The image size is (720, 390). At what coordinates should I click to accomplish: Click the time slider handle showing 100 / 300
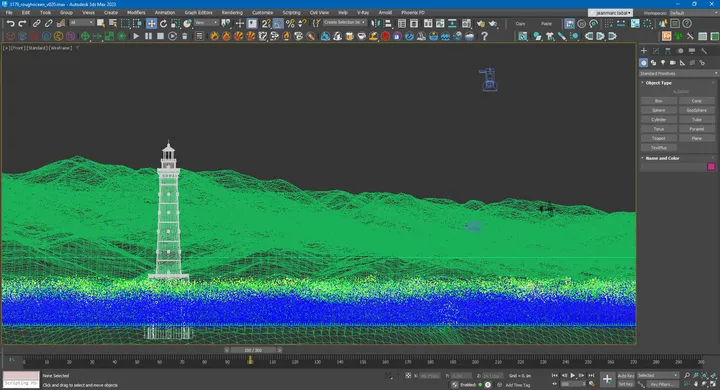[x=253, y=350]
